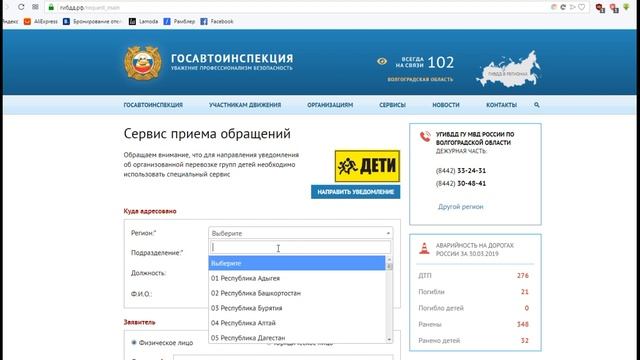The image size is (640, 360).
Task: Click the Сервис приема обращений heading
Action: click(x=207, y=134)
